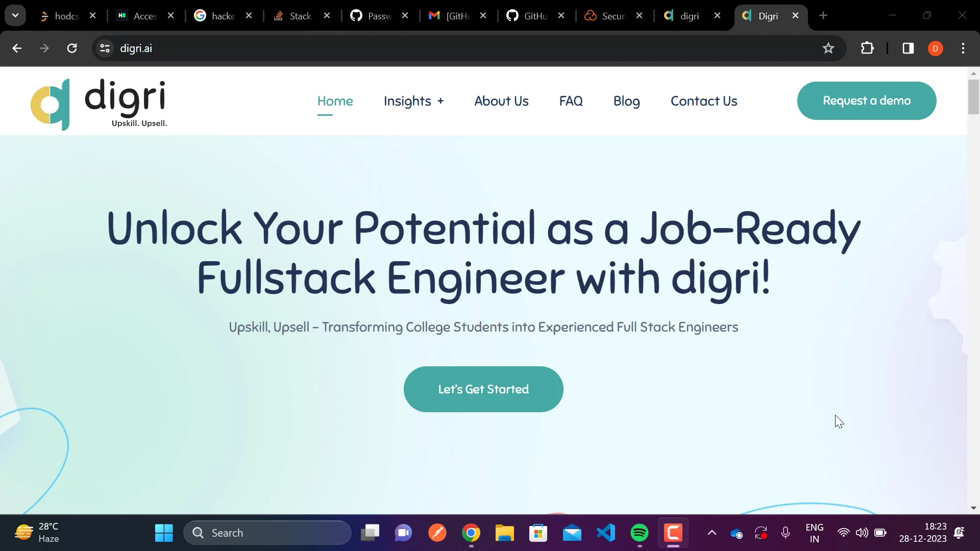Expand the Insights navigation dropdown
This screenshot has height=551, width=980.
[x=413, y=101]
